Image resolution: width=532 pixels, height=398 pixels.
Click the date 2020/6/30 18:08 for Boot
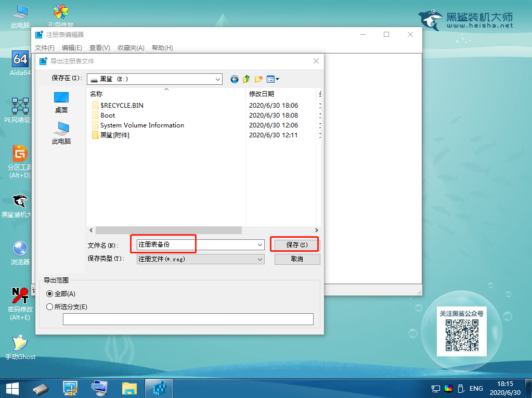[274, 115]
